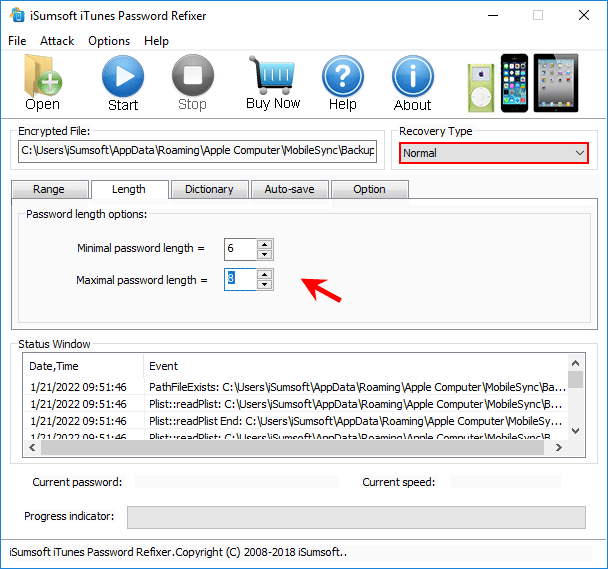Increase minimal password length

265,244
